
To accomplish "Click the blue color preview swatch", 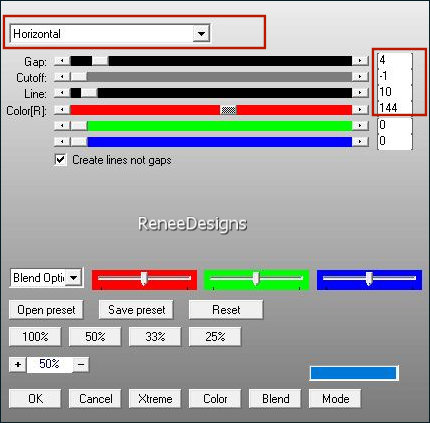I will pos(354,373).
